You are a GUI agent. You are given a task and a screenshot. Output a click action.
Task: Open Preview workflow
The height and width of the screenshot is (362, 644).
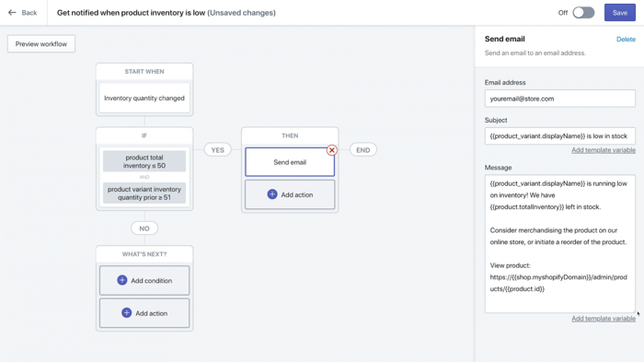point(41,44)
